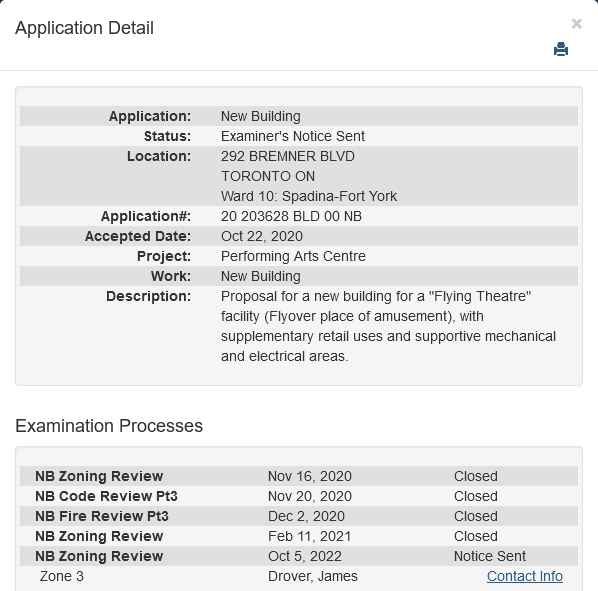Click the Performing Arts Centre project value
This screenshot has width=598, height=591.
[x=293, y=256]
